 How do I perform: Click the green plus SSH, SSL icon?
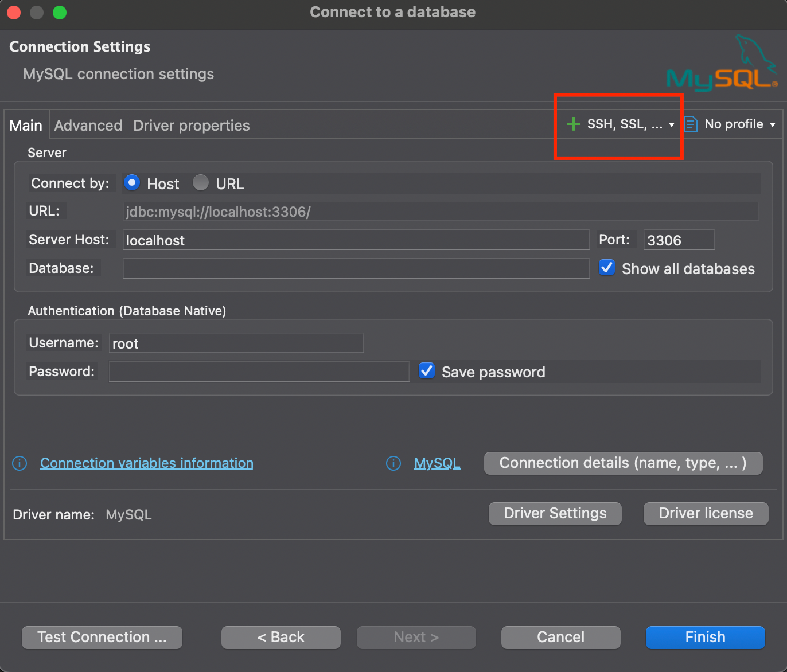coord(573,124)
